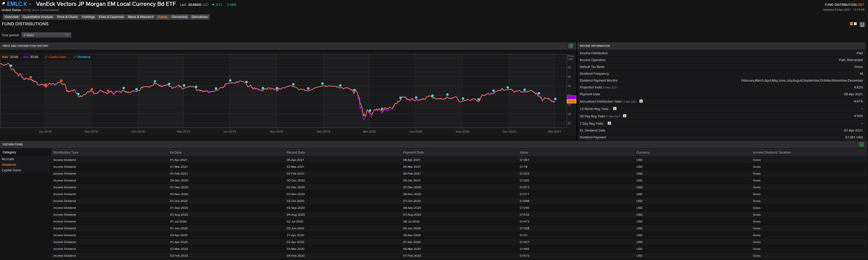
Task: Click the last dividend dot near Mar-2021
Action: pyautogui.click(x=555, y=99)
